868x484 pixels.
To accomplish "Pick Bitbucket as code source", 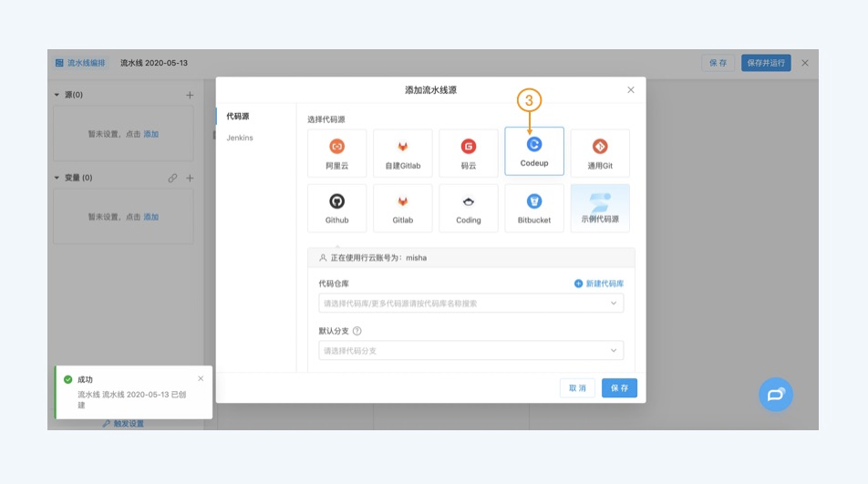I will [x=534, y=208].
